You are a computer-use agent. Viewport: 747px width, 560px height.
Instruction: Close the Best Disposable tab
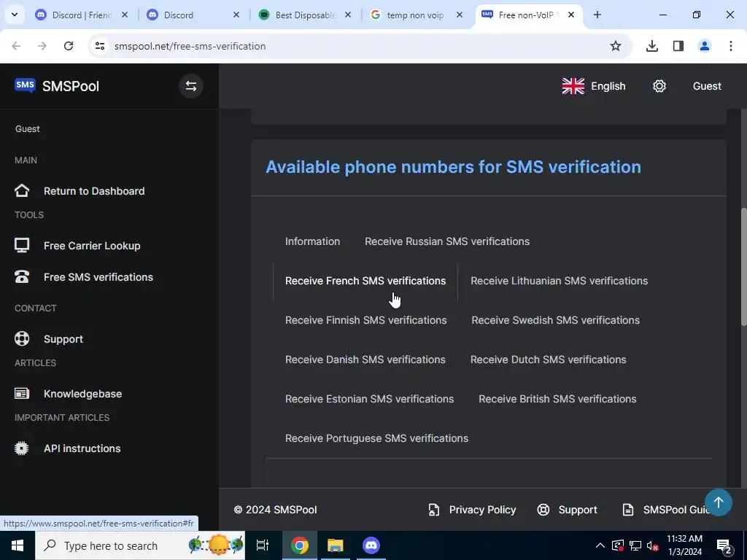348,15
